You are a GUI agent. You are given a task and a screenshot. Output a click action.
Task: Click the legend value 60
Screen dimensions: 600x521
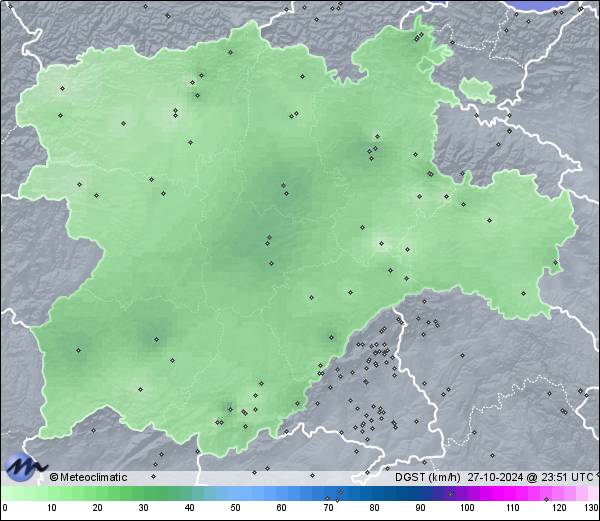click(x=282, y=508)
